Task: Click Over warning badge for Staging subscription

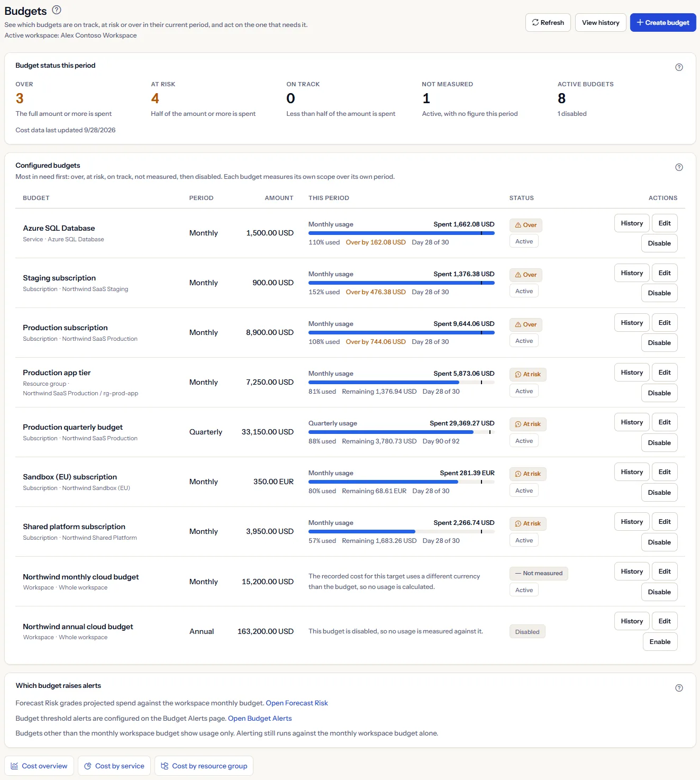Action: [x=526, y=275]
